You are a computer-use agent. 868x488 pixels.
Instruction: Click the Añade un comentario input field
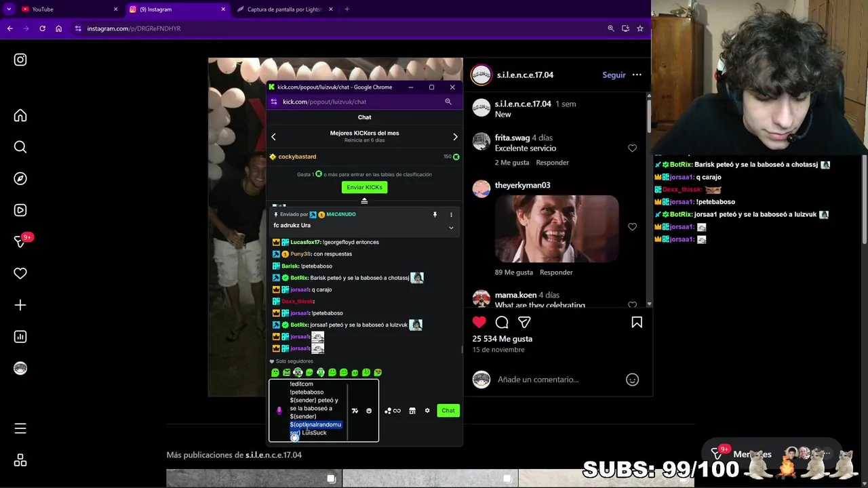538,380
